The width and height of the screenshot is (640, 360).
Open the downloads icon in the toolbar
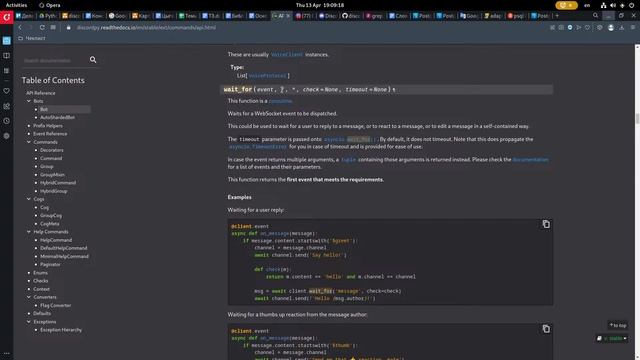click(x=622, y=27)
